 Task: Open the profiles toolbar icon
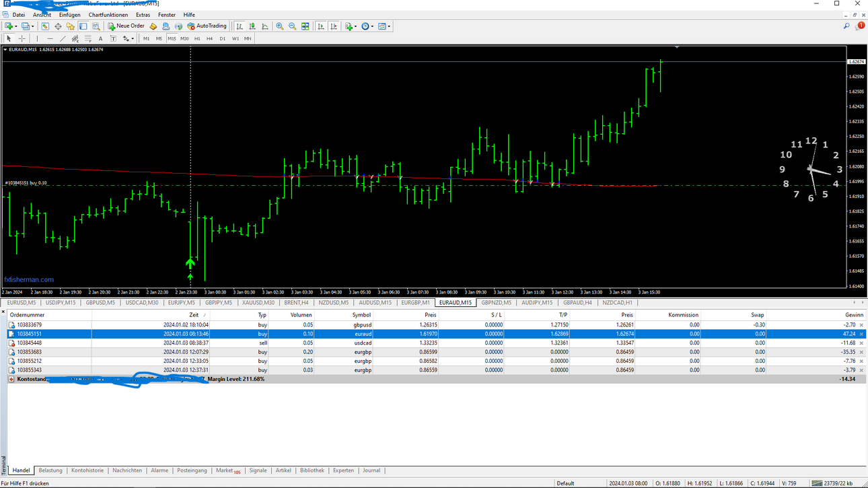[x=26, y=26]
